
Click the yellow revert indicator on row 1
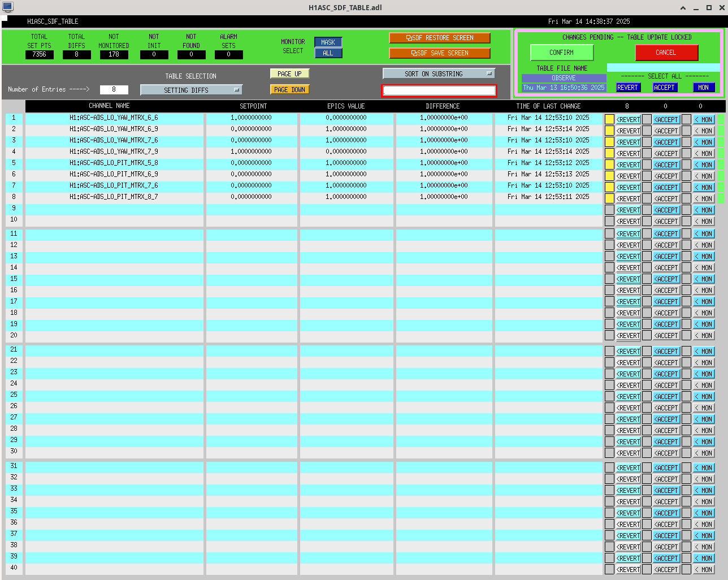pos(609,119)
